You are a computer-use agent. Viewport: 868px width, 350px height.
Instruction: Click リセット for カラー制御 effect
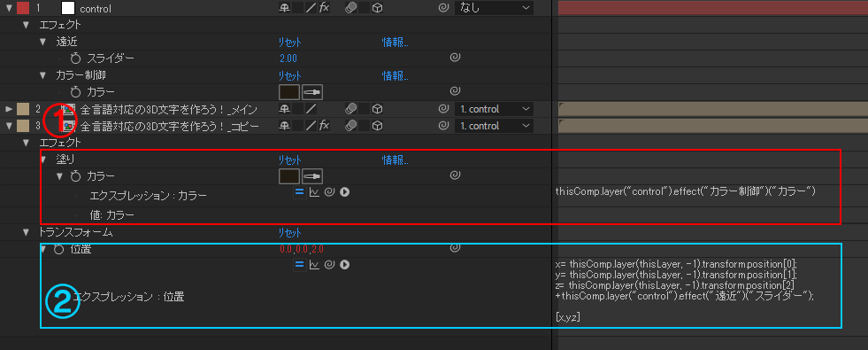pyautogui.click(x=290, y=76)
